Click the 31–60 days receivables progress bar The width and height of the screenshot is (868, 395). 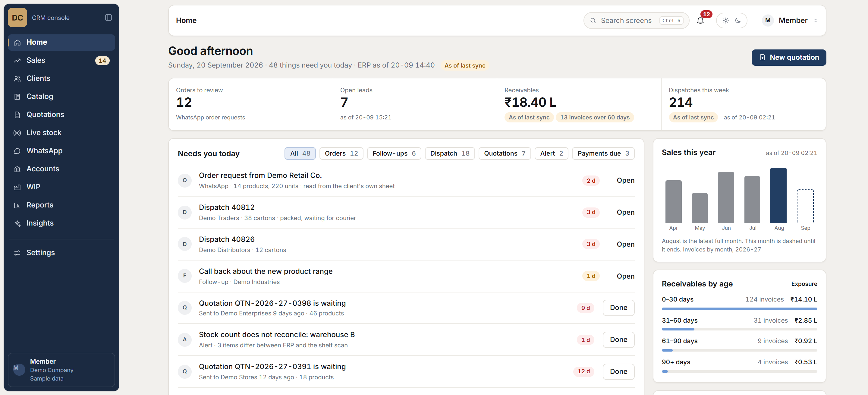pos(739,329)
